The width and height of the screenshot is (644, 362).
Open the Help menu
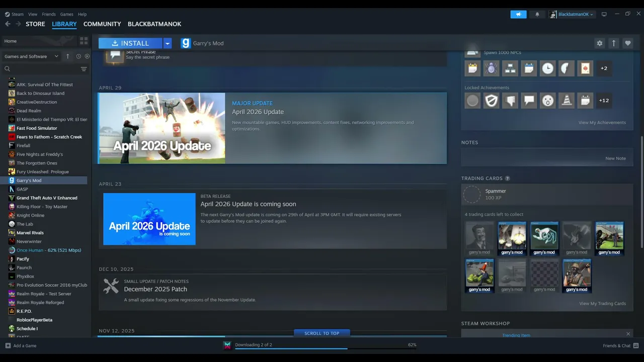[x=83, y=14]
